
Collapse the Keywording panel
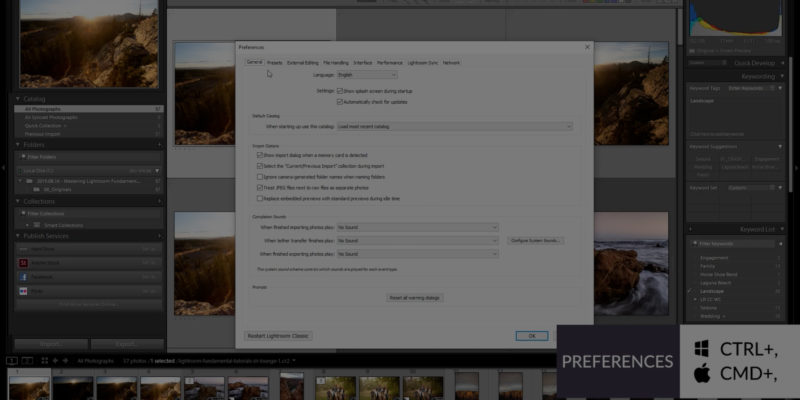coord(780,77)
